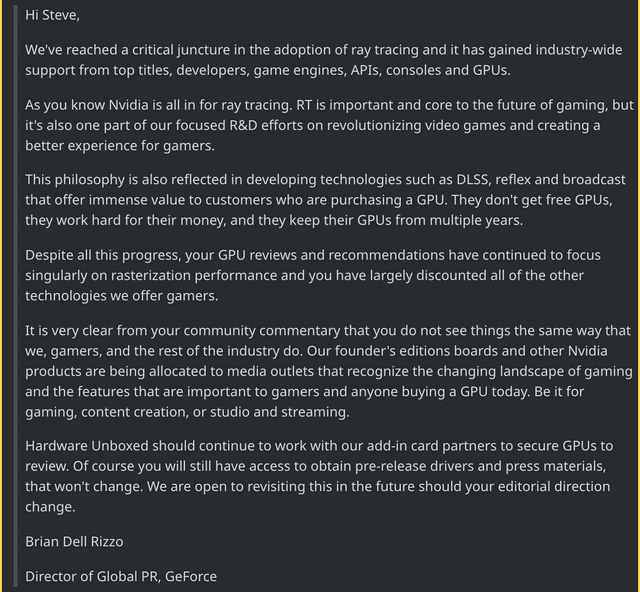Click the paragraph starting "We've reached a critical juncture"

[x=324, y=60]
